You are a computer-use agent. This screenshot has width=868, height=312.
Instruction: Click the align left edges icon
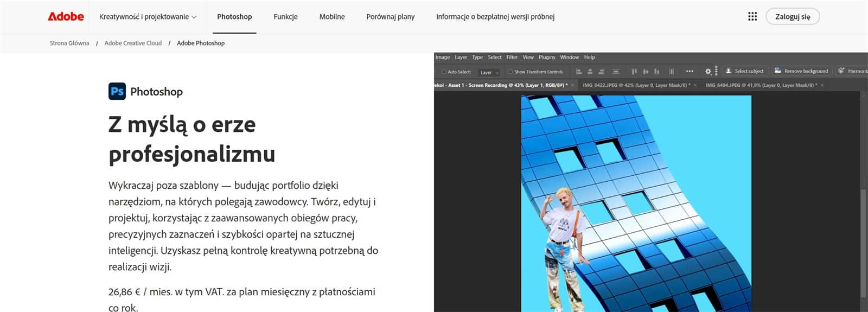(x=579, y=71)
